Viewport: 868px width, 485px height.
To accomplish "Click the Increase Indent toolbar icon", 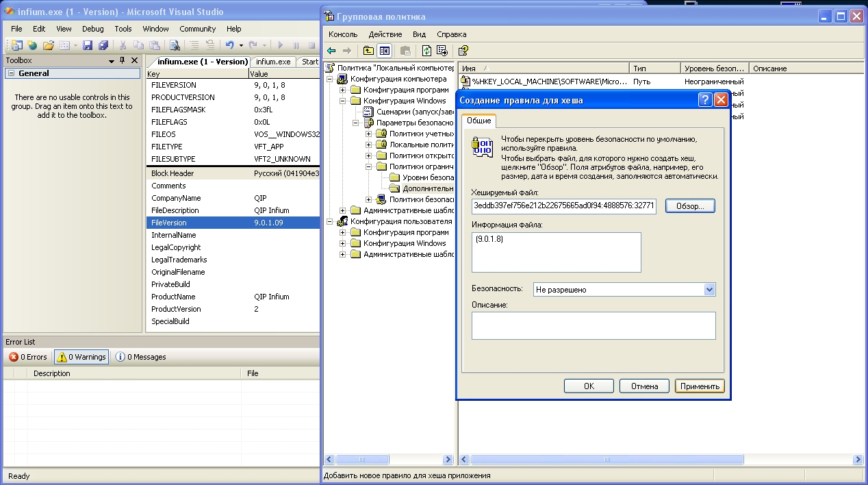I will tap(210, 45).
